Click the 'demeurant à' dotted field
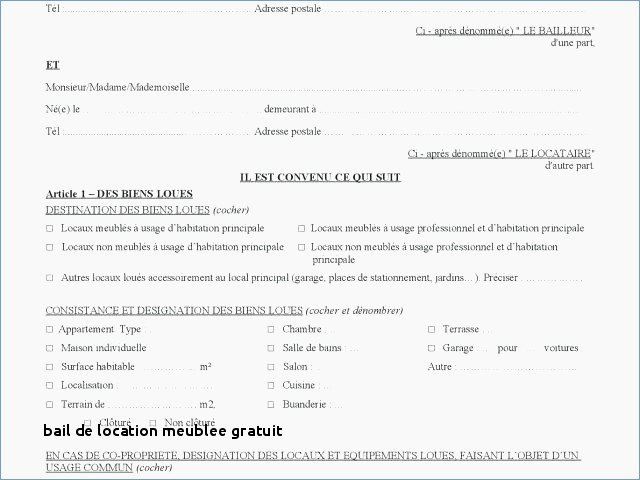Screen dimensions: 640x480 tap(449, 111)
